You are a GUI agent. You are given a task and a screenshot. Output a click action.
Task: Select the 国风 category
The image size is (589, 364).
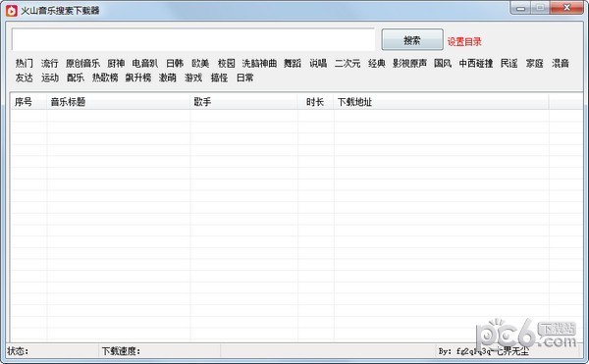[443, 63]
